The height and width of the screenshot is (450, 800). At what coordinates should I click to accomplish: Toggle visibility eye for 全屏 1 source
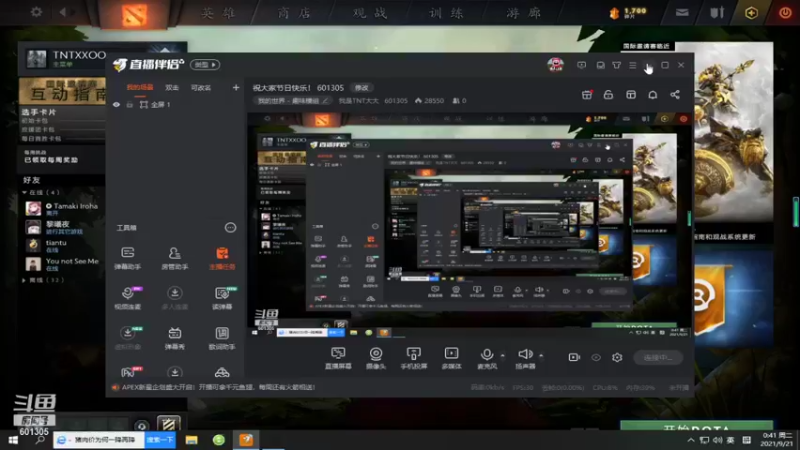click(116, 105)
